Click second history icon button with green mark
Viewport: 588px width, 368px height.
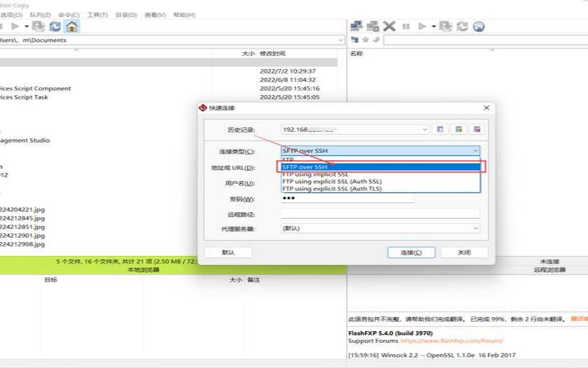(x=459, y=130)
